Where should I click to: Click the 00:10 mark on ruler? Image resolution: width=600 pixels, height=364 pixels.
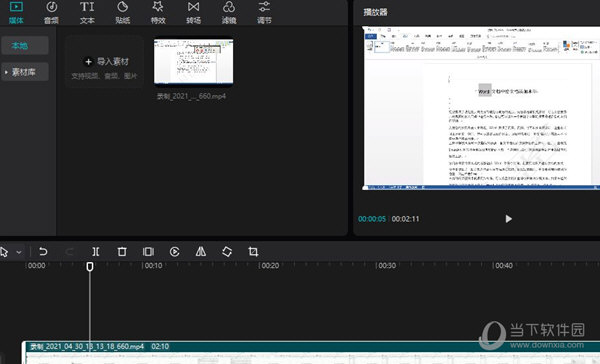[x=153, y=266]
